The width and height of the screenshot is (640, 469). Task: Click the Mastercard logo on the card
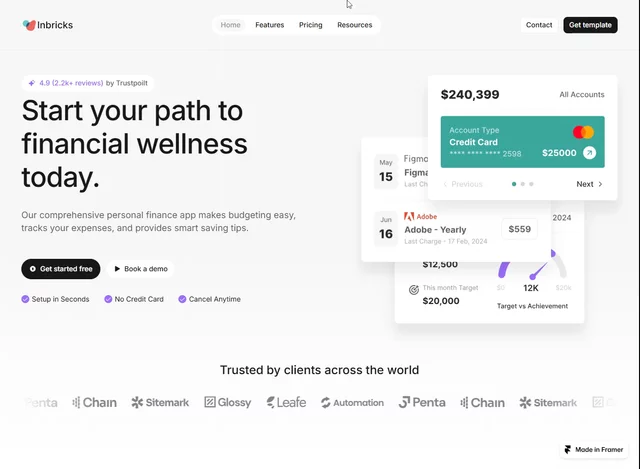pos(583,132)
